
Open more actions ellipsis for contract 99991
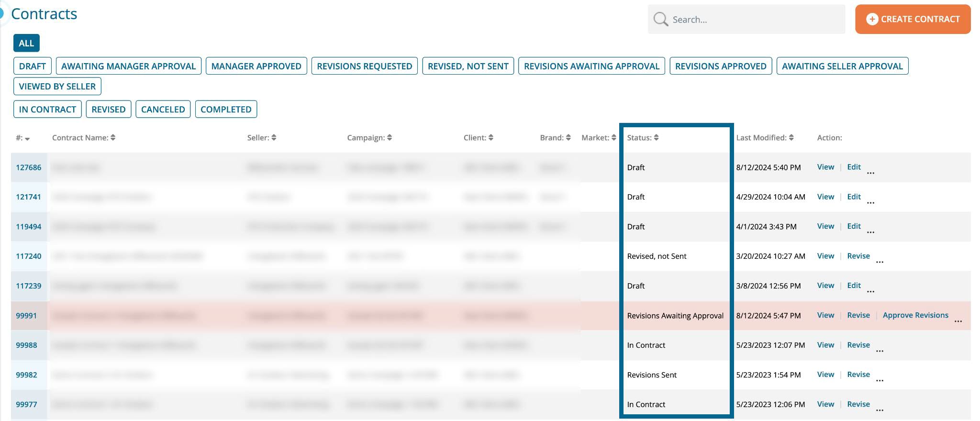tap(958, 321)
